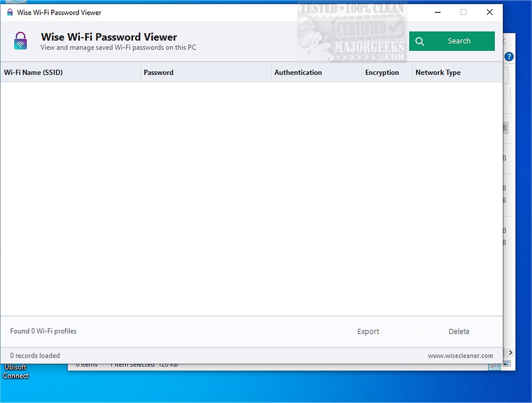
Task: Minimize the Wise Wi-Fi Password Viewer window
Action: [437, 12]
